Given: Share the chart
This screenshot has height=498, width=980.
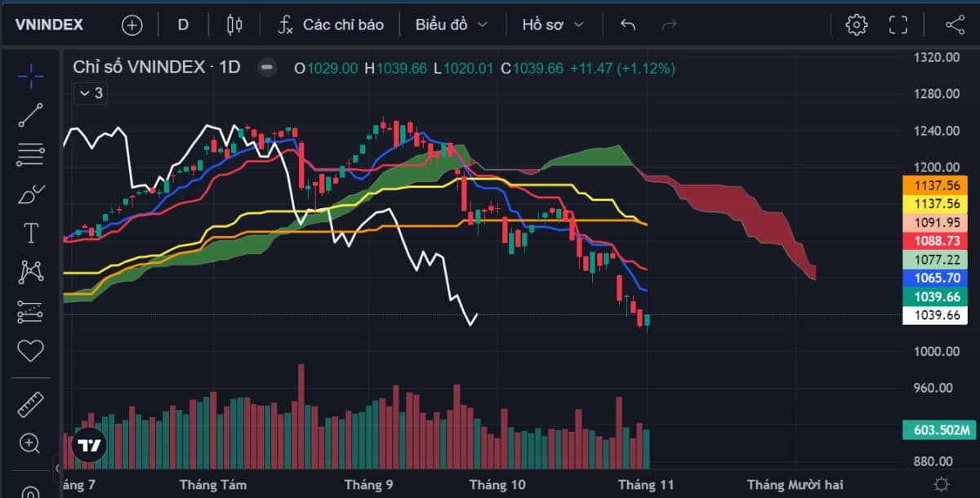Looking at the screenshot, I should pyautogui.click(x=955, y=24).
